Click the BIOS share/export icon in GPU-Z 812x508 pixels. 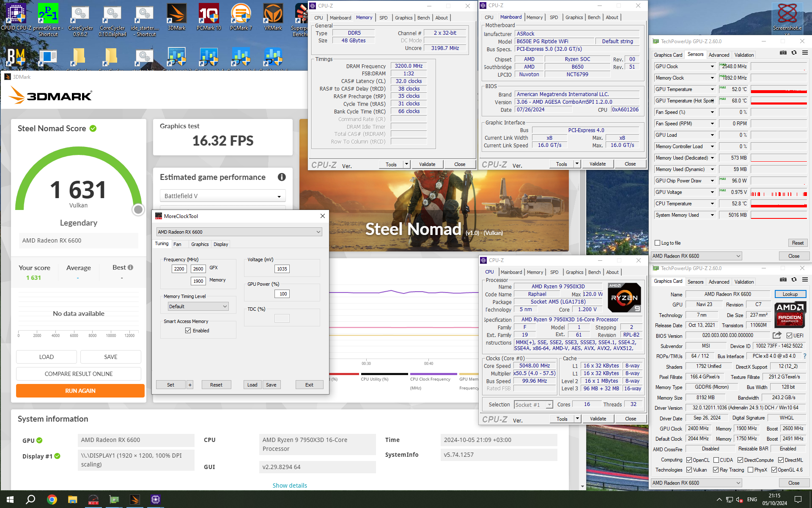tap(777, 335)
